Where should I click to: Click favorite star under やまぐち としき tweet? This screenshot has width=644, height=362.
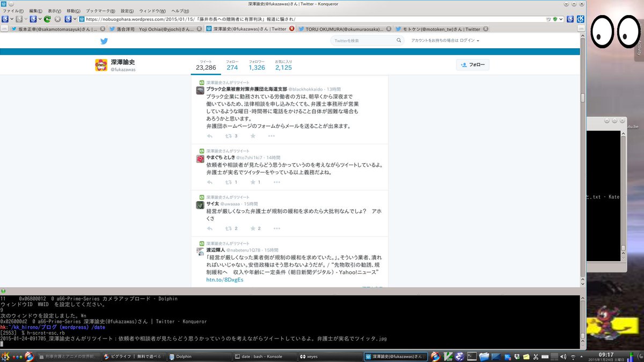[253, 182]
